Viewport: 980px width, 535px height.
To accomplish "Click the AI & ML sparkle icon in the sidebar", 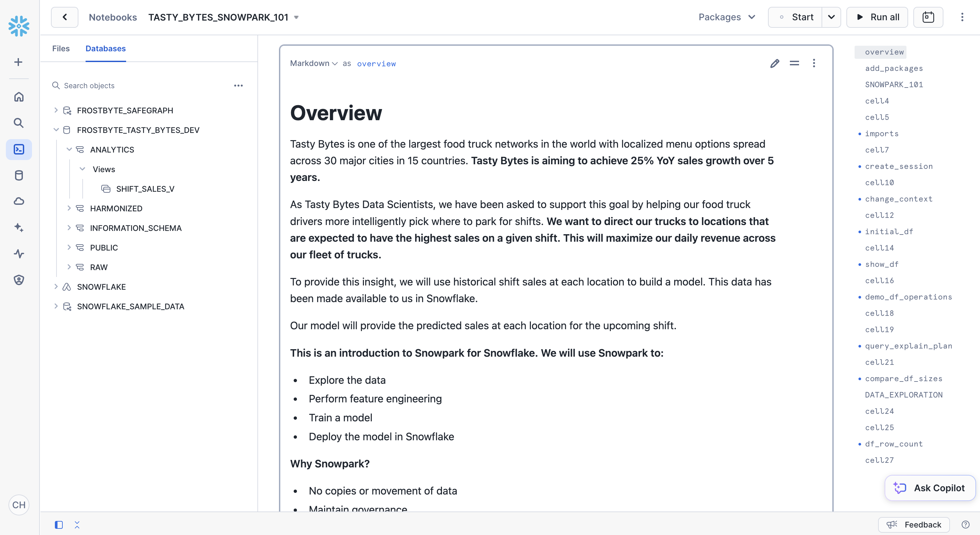I will click(x=19, y=228).
